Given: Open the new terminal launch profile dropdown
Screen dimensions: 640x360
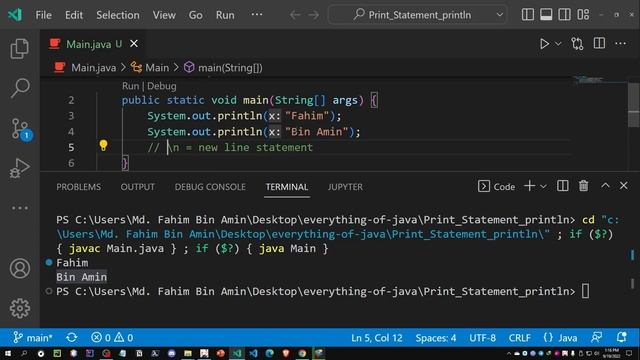Looking at the screenshot, I should coord(543,187).
